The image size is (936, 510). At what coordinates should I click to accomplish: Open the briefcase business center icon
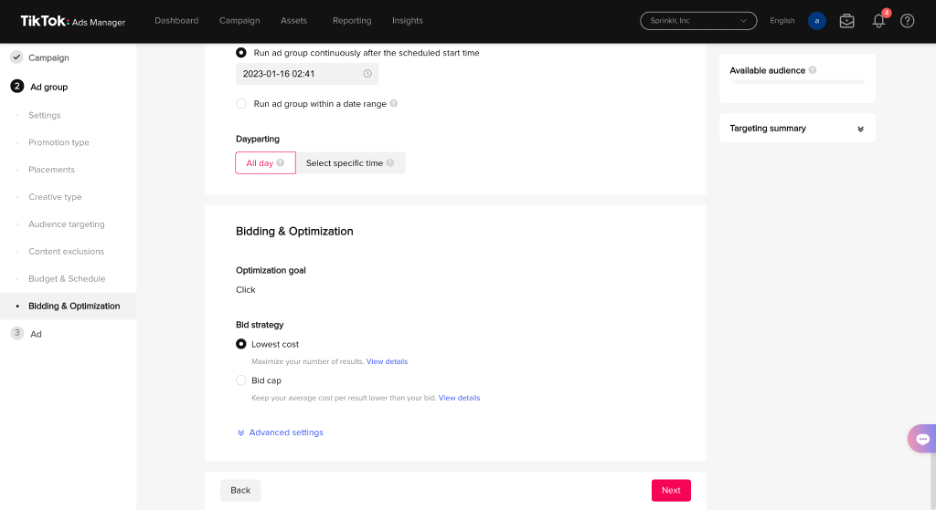(846, 21)
